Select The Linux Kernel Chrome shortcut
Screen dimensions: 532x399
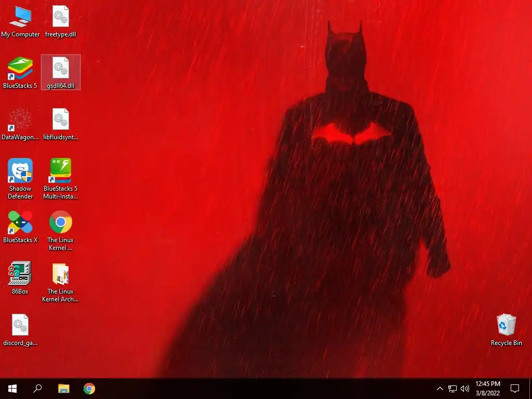61,231
